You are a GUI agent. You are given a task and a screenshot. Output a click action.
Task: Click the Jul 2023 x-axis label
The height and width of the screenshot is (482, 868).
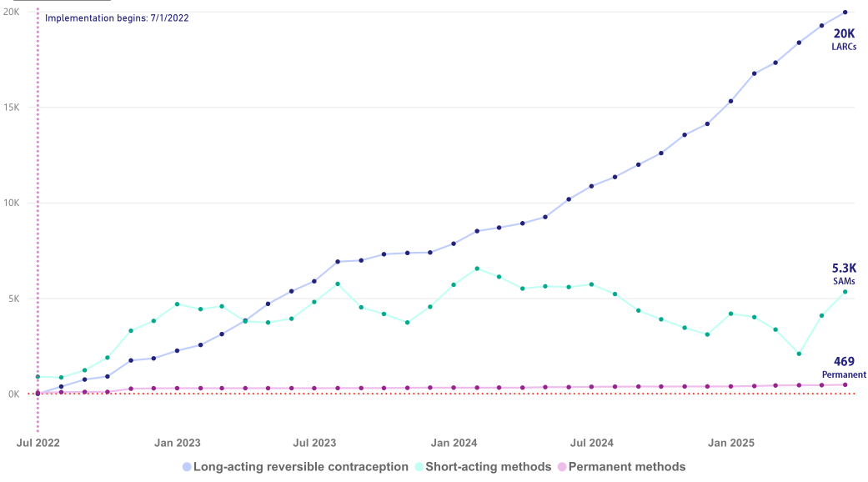[315, 443]
